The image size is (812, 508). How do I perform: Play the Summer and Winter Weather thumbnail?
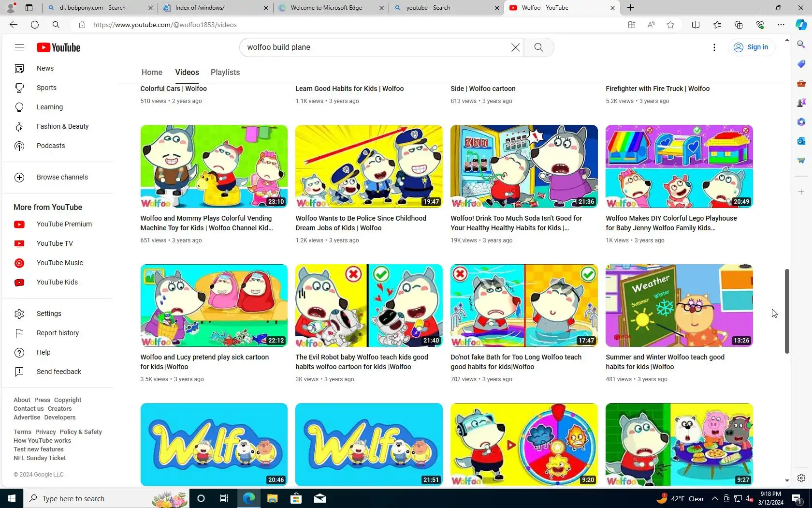(679, 305)
